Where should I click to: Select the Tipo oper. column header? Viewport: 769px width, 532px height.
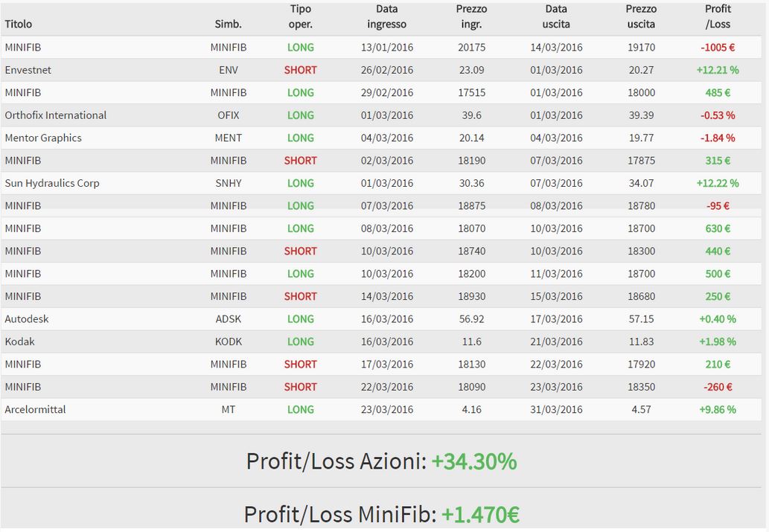pos(300,16)
